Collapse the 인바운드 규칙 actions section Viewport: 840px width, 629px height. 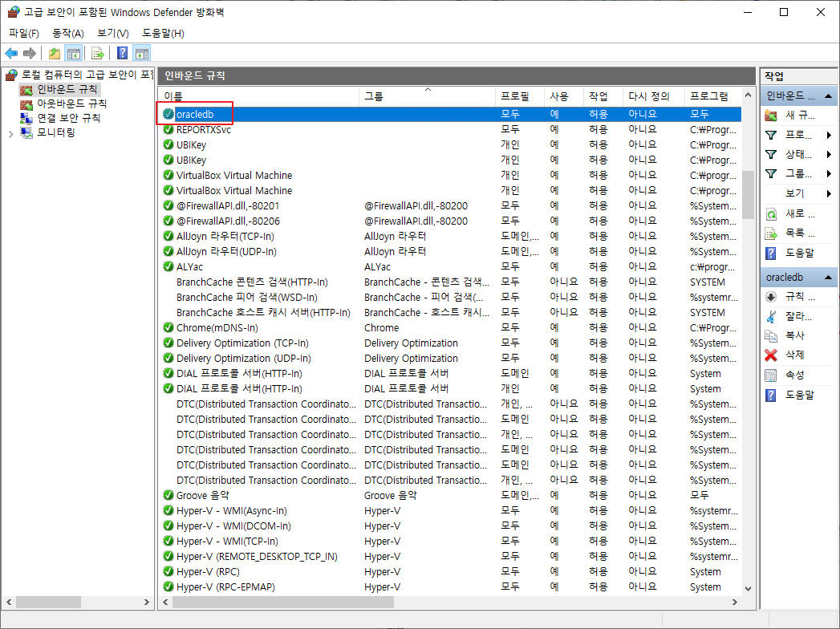(x=828, y=96)
